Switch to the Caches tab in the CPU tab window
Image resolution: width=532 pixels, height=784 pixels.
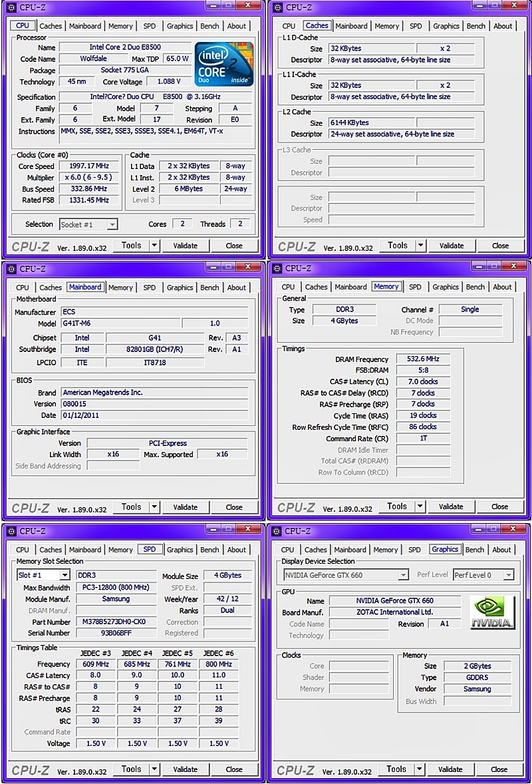51,26
